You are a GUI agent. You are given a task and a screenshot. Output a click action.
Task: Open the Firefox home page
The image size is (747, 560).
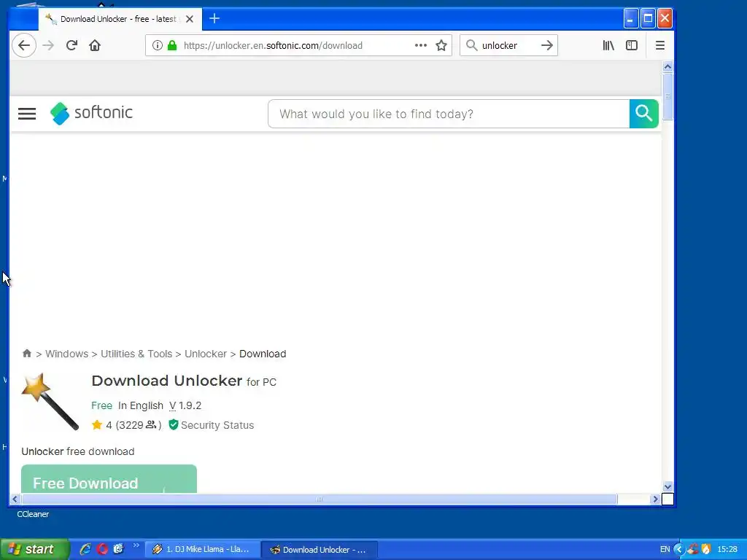click(x=95, y=45)
